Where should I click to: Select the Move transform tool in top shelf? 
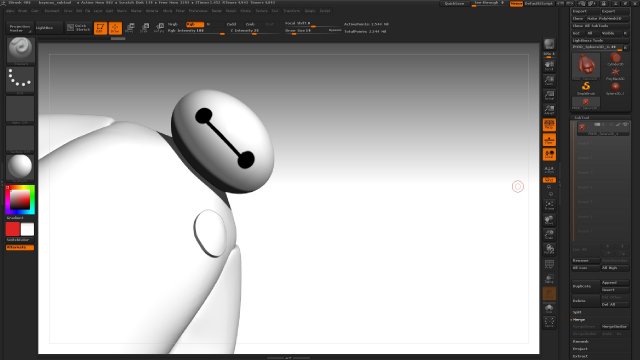point(130,28)
